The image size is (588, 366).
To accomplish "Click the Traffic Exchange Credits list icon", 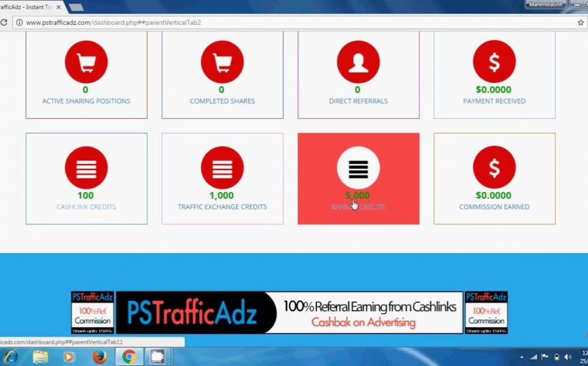I will click(x=222, y=167).
